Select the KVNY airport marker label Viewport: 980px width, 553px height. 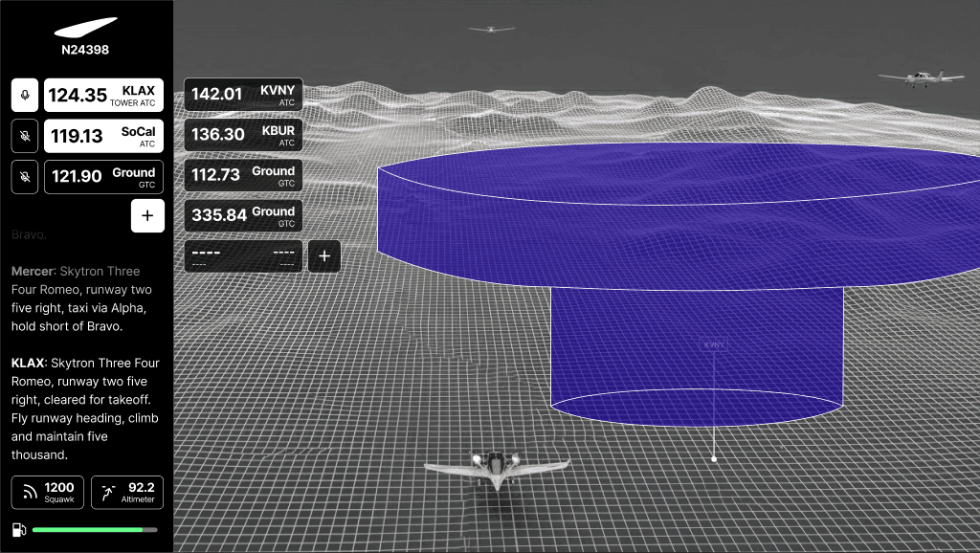(x=714, y=345)
